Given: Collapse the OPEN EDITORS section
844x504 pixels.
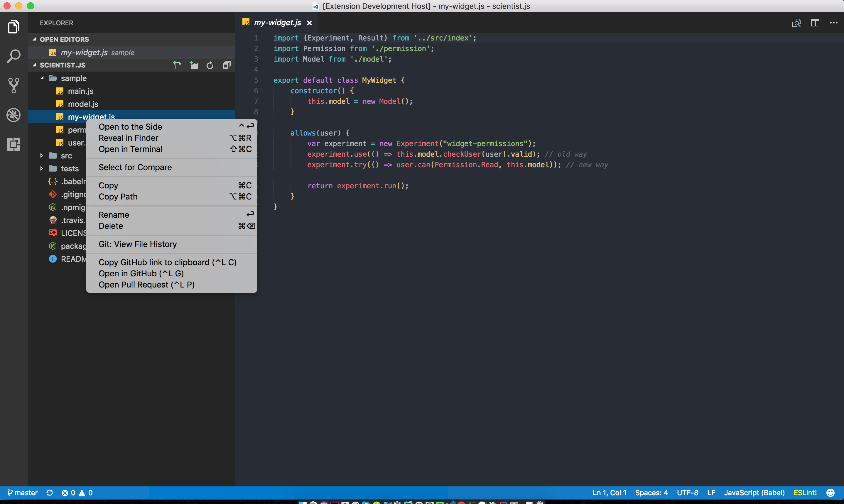Looking at the screenshot, I should click(64, 39).
